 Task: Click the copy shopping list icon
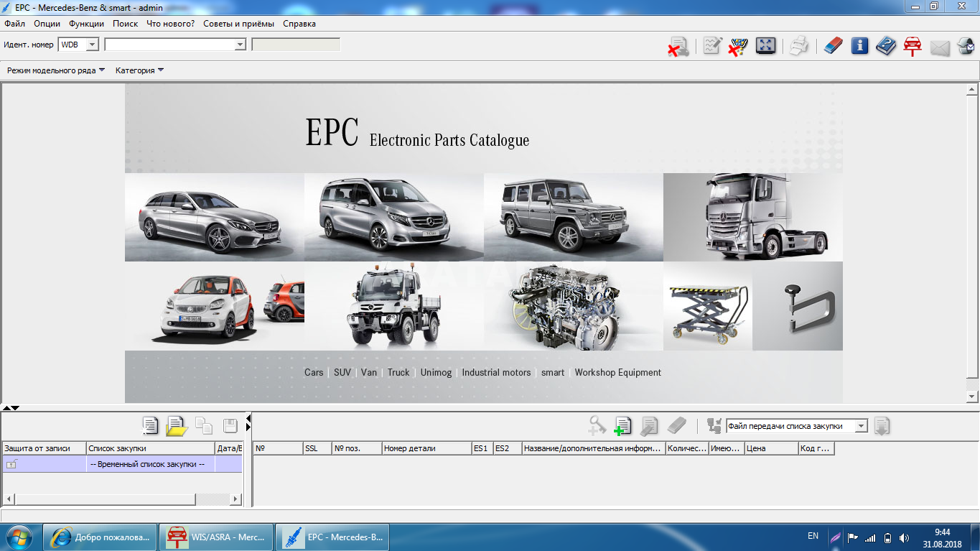(204, 426)
